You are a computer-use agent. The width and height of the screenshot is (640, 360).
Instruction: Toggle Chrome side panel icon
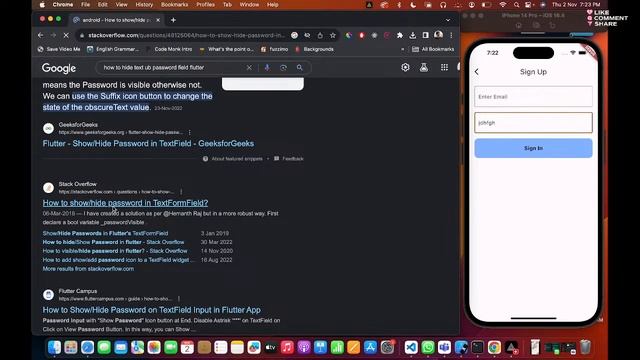click(x=425, y=36)
